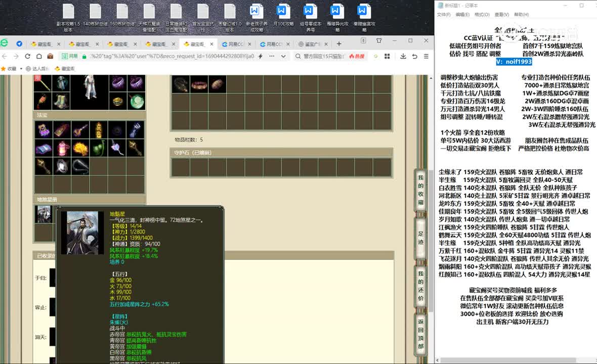Open desktop document 组号零成本养号
The image size is (597, 364).
coord(310,18)
